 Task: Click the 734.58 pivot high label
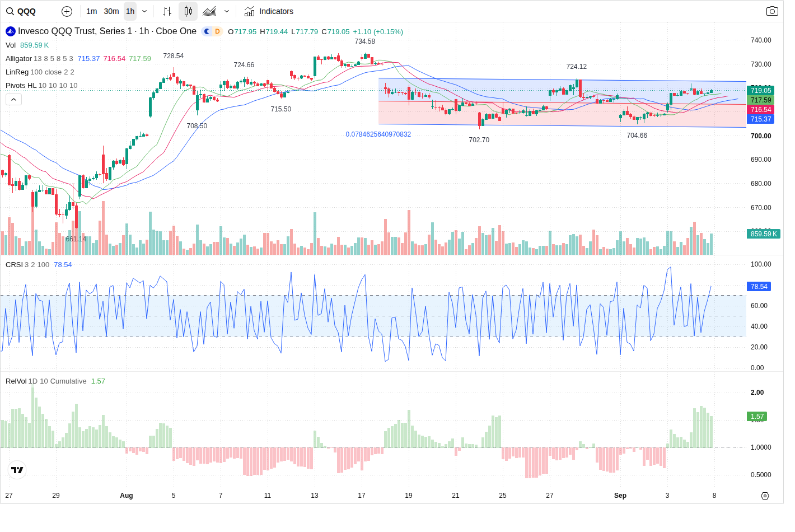pyautogui.click(x=365, y=41)
